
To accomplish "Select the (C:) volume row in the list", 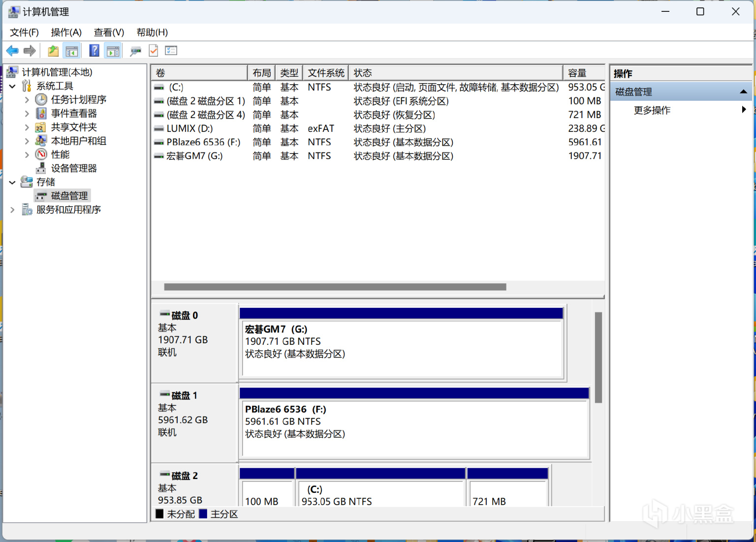I will pos(378,87).
